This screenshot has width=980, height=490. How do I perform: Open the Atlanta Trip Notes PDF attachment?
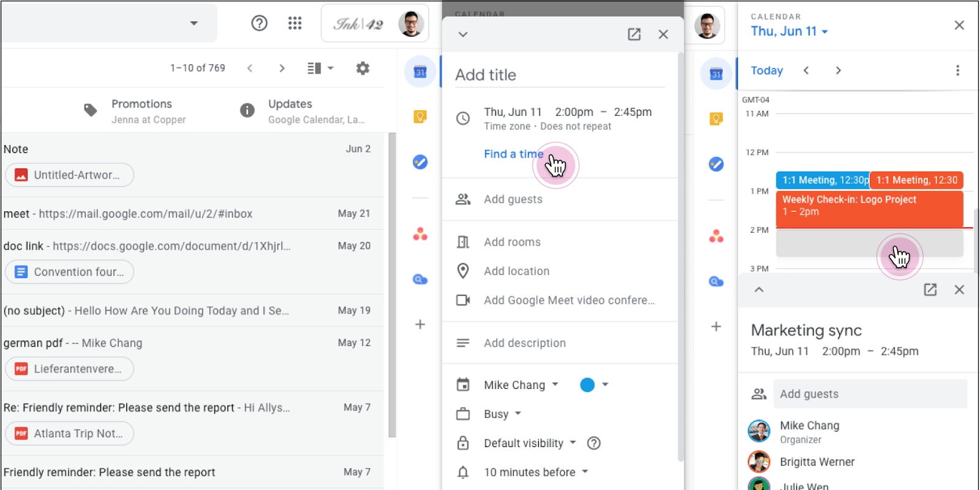(69, 434)
